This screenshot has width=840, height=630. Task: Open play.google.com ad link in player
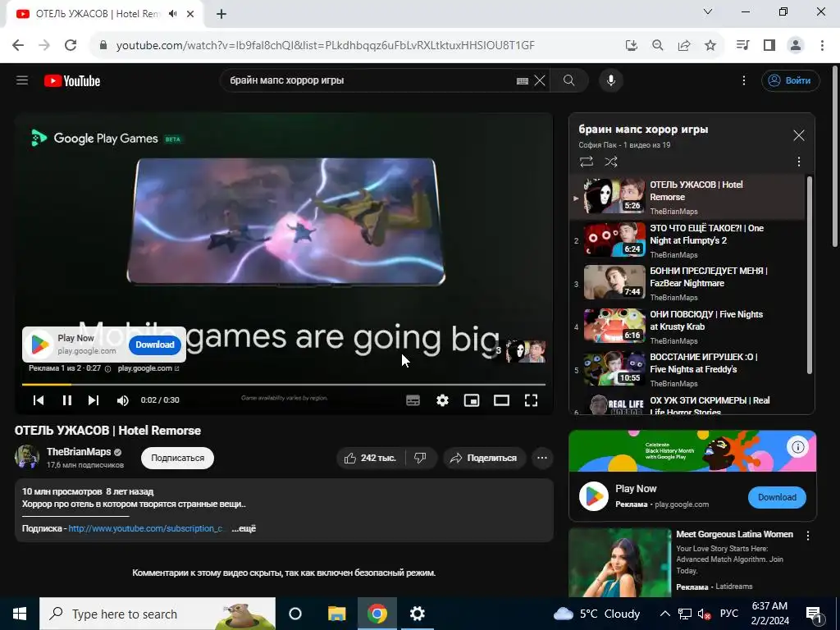coord(148,368)
